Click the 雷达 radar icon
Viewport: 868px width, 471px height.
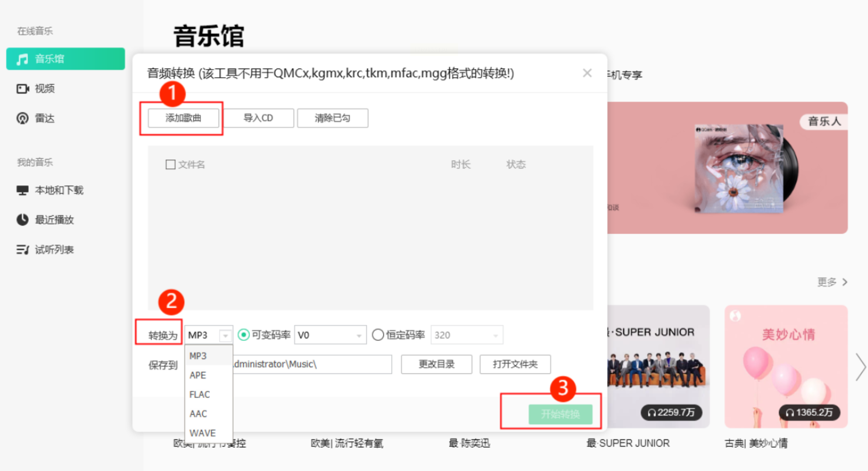[x=23, y=118]
